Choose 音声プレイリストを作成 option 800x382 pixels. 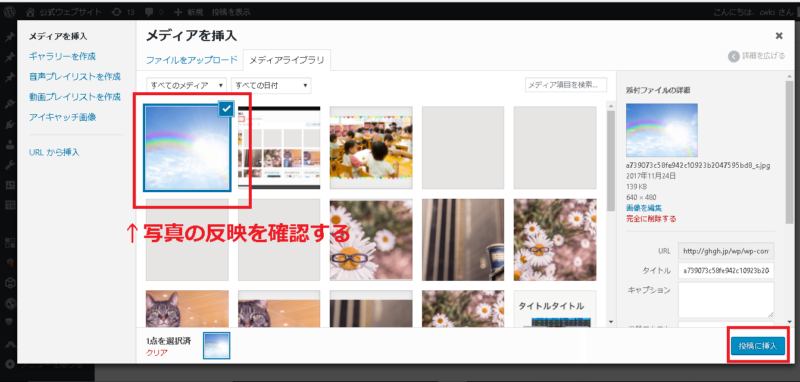(x=75, y=77)
